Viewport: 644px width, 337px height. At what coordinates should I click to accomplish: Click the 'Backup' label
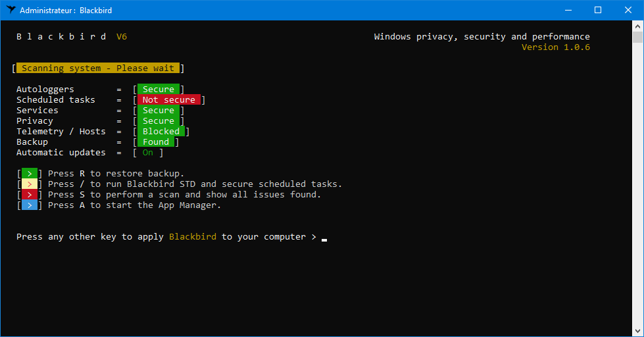pyautogui.click(x=32, y=142)
